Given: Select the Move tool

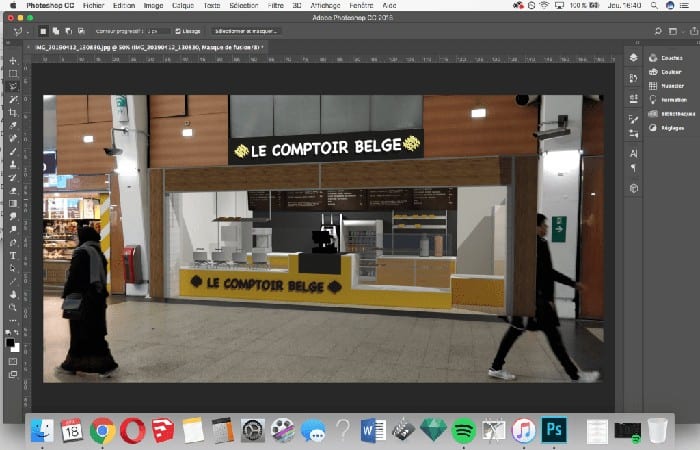Looking at the screenshot, I should (13, 60).
